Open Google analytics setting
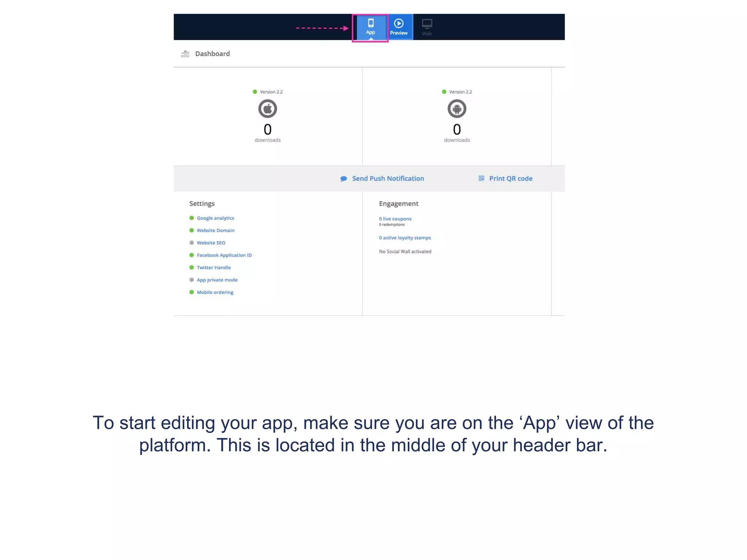This screenshot has height=560, width=747. pyautogui.click(x=215, y=218)
